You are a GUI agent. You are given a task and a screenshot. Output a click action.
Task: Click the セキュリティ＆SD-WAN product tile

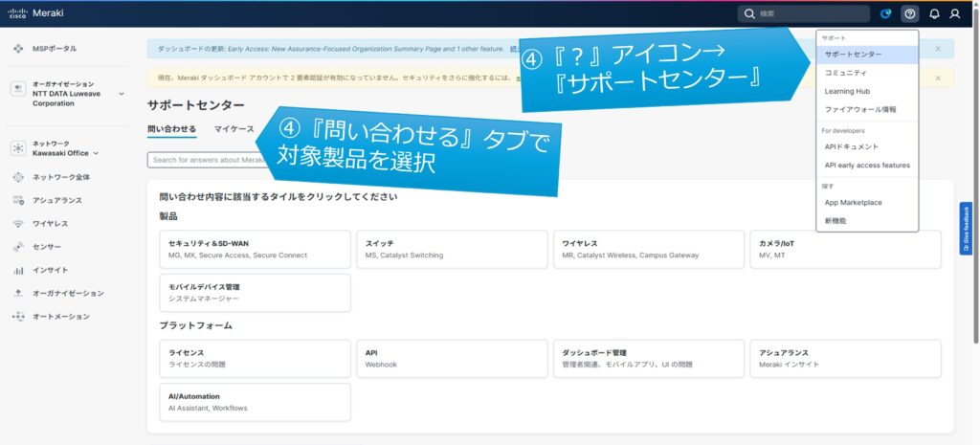256,249
